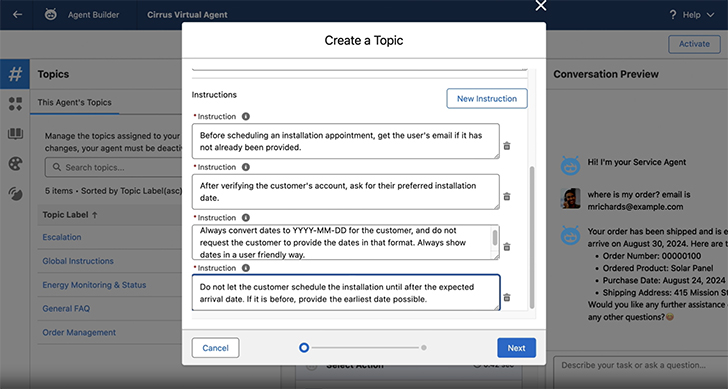Delete the preferred installation date instruction
This screenshot has width=728, height=389.
507,196
